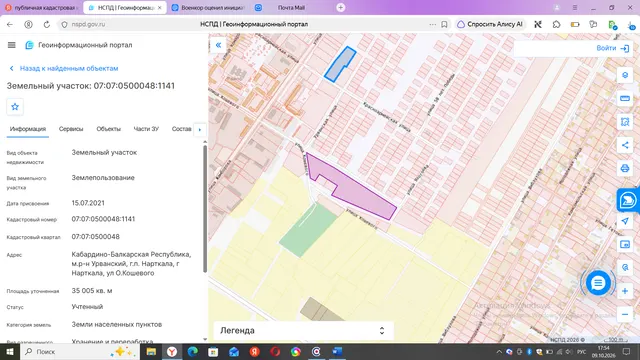Click the tabs right arrow to show more
The image size is (640, 360).
[200, 130]
